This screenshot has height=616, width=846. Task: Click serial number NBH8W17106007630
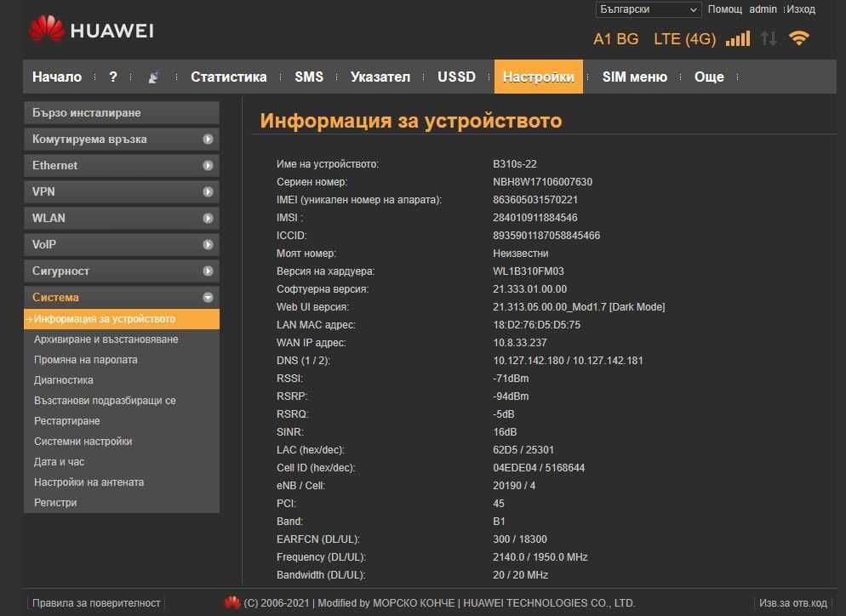point(542,182)
